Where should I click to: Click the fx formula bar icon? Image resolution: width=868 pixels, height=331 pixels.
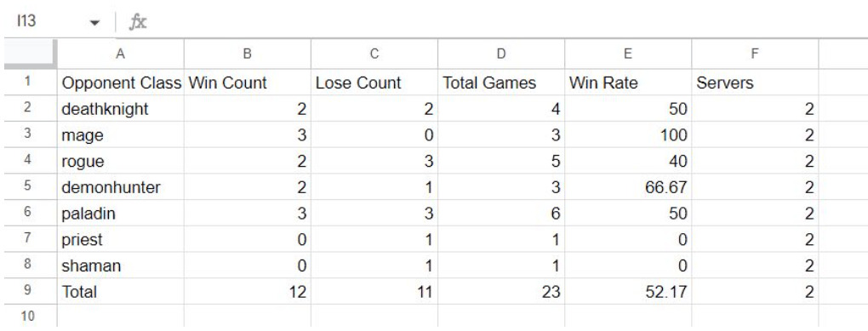tap(137, 22)
